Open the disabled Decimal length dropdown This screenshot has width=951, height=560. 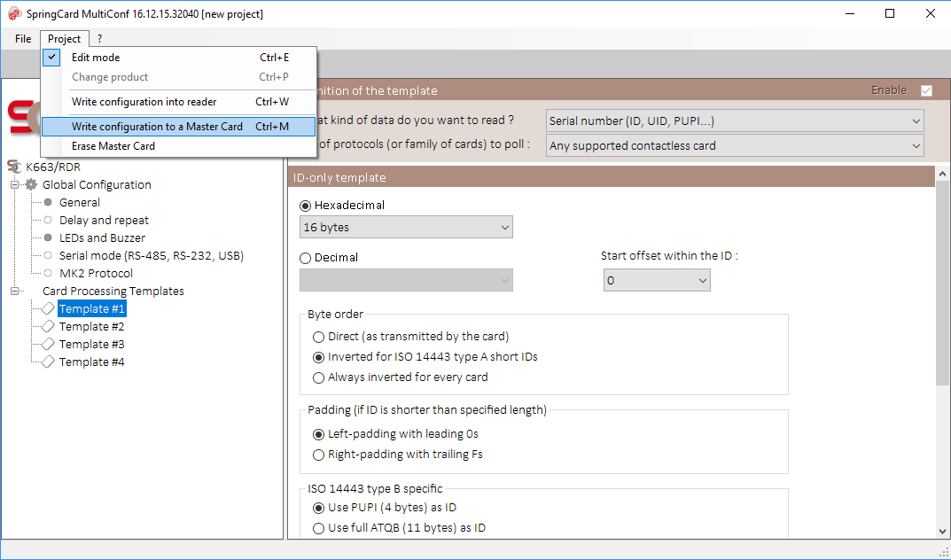pyautogui.click(x=406, y=280)
